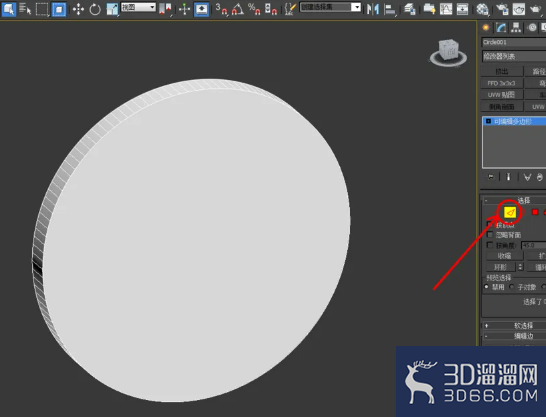The width and height of the screenshot is (546, 417).
Task: Click Make Unique icon below stack
Action: pyautogui.click(x=527, y=177)
